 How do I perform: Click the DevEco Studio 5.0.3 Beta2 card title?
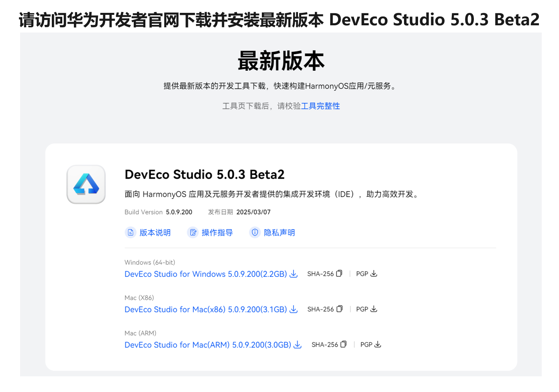[204, 174]
